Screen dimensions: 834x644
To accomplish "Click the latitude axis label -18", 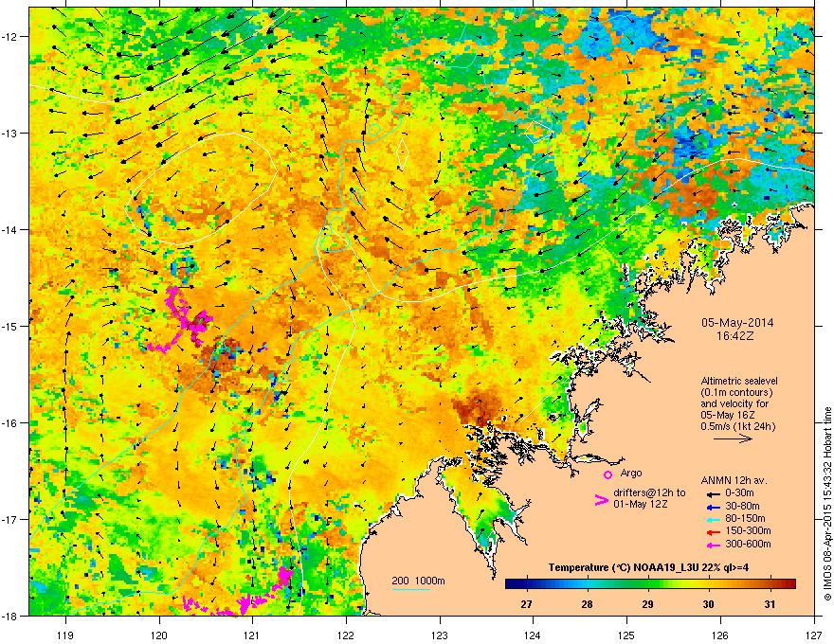I will pyautogui.click(x=9, y=616).
